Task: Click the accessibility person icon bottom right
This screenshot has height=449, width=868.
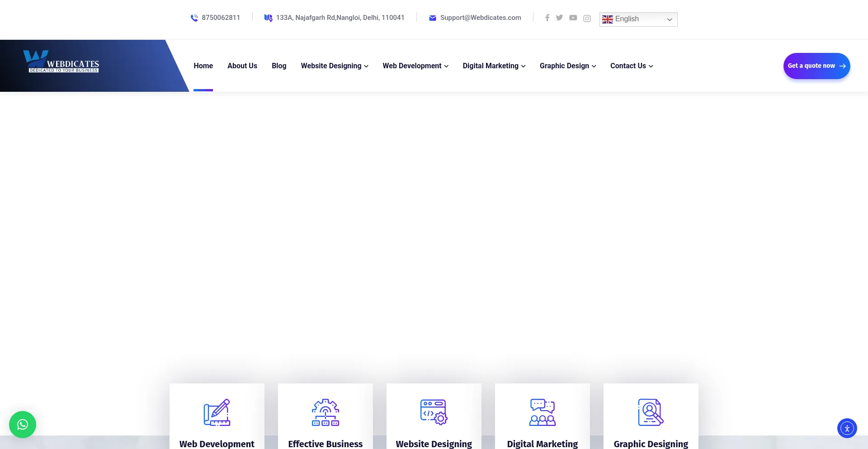Action: (x=847, y=428)
